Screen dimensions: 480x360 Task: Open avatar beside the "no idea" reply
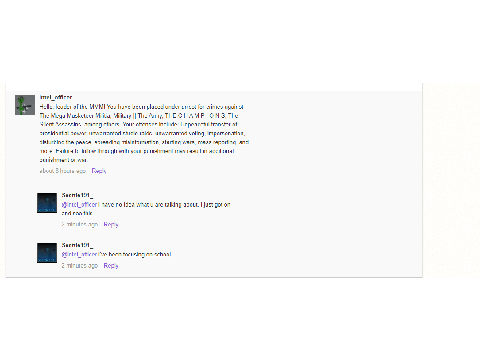click(x=47, y=203)
